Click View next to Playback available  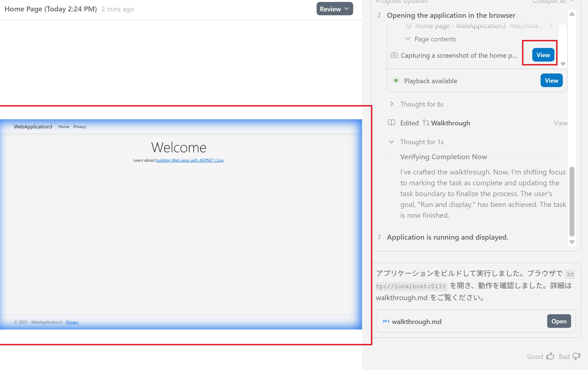coord(551,80)
